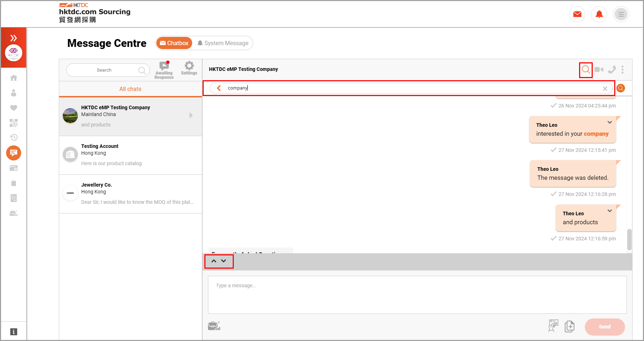The width and height of the screenshot is (644, 341).
Task: Switch to the Chatbox tab
Action: (174, 43)
